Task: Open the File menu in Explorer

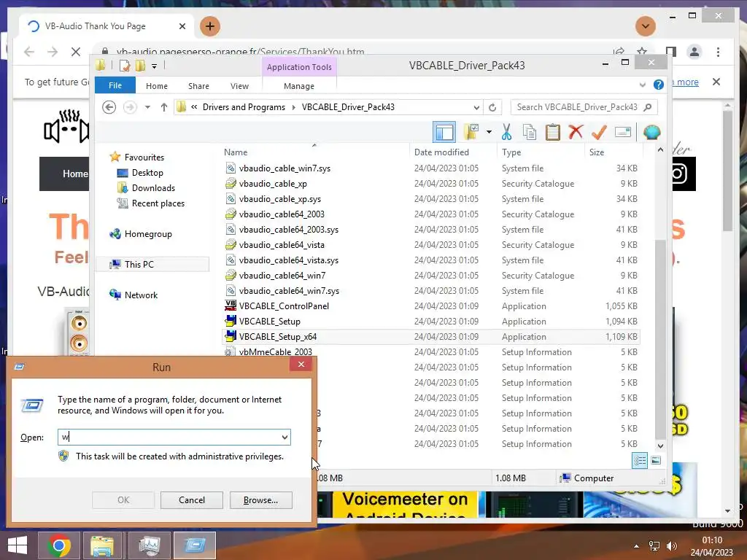Action: pos(115,85)
